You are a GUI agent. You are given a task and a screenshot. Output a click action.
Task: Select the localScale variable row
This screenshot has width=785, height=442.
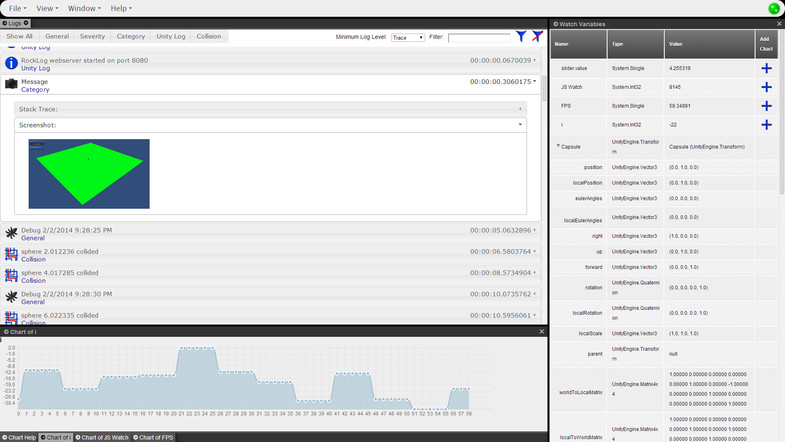pyautogui.click(x=664, y=333)
